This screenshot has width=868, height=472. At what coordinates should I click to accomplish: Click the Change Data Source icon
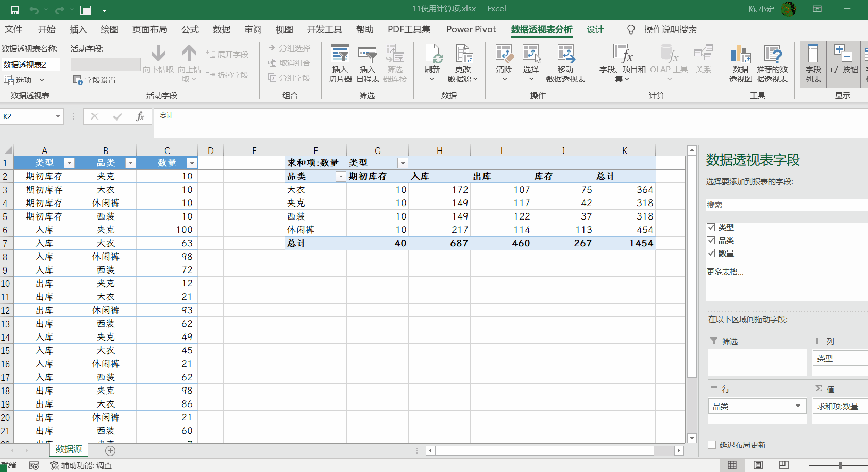[463, 55]
